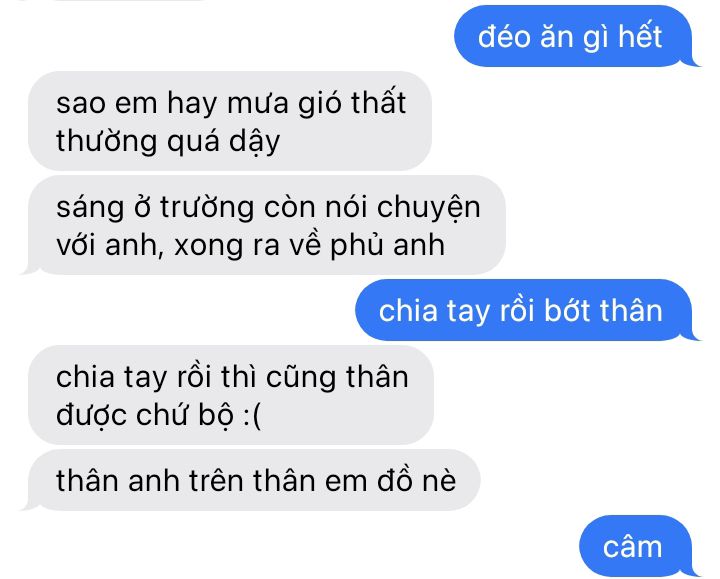This screenshot has height=579, width=720.
Task: Select the blue "đéo ăn gì hết" message bubble
Action: (x=575, y=36)
